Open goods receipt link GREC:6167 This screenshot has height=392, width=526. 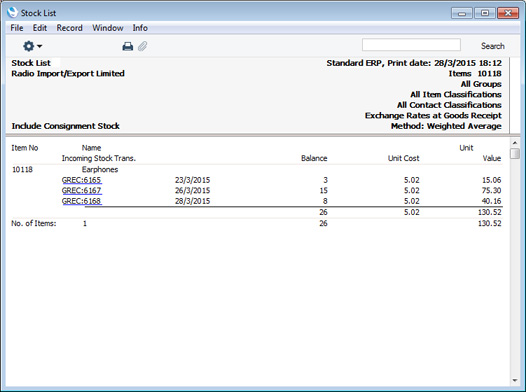[82, 190]
